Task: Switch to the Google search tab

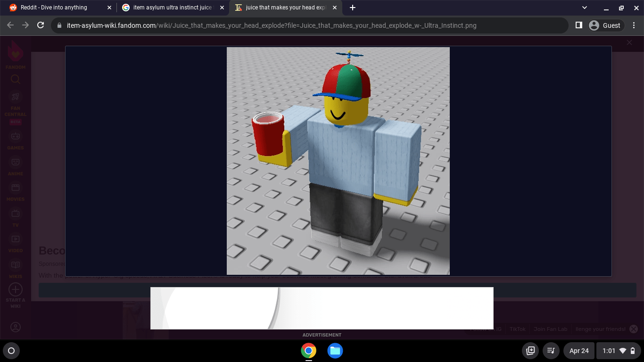Action: click(x=173, y=8)
